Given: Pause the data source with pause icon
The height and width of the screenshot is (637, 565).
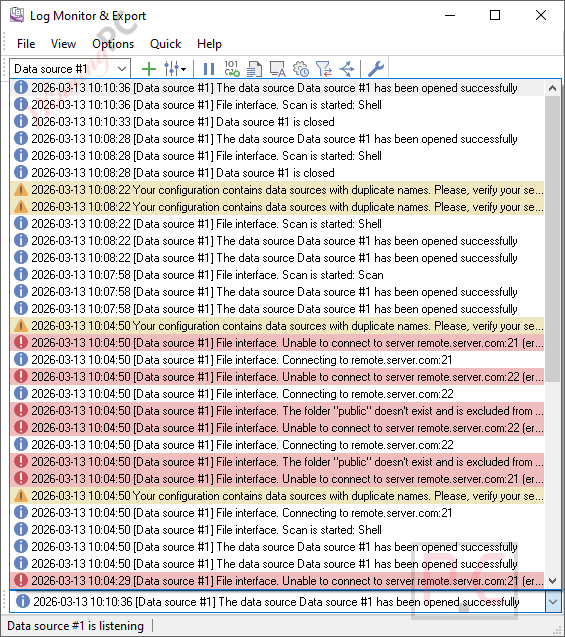Looking at the screenshot, I should pos(209,69).
